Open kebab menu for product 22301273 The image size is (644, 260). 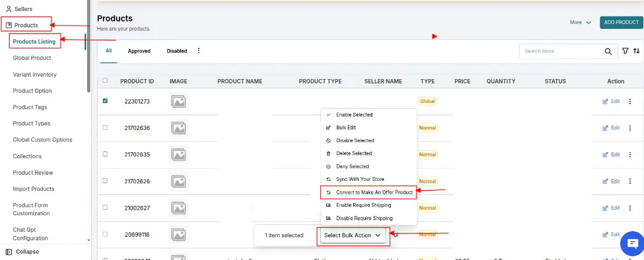630,101
